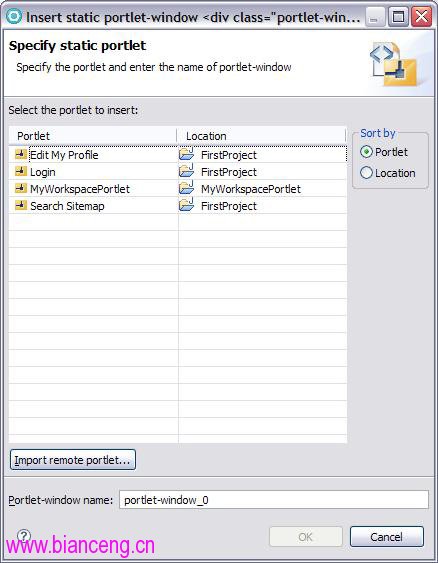The width and height of the screenshot is (438, 563).
Task: Maximize the Insert static portlet-window dialog
Action: point(398,17)
